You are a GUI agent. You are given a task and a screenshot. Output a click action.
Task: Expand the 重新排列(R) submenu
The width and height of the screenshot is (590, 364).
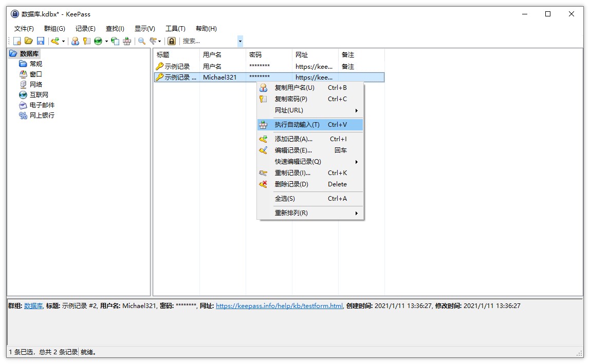point(310,213)
